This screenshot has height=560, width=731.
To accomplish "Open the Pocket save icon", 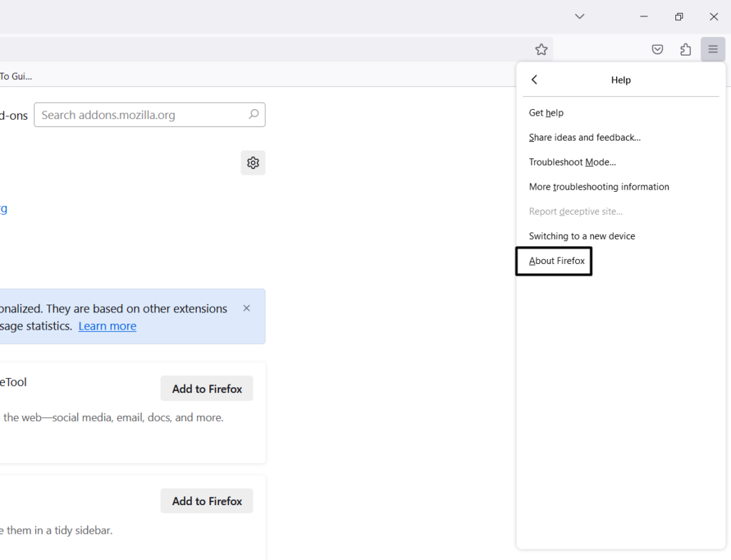I will (x=657, y=49).
